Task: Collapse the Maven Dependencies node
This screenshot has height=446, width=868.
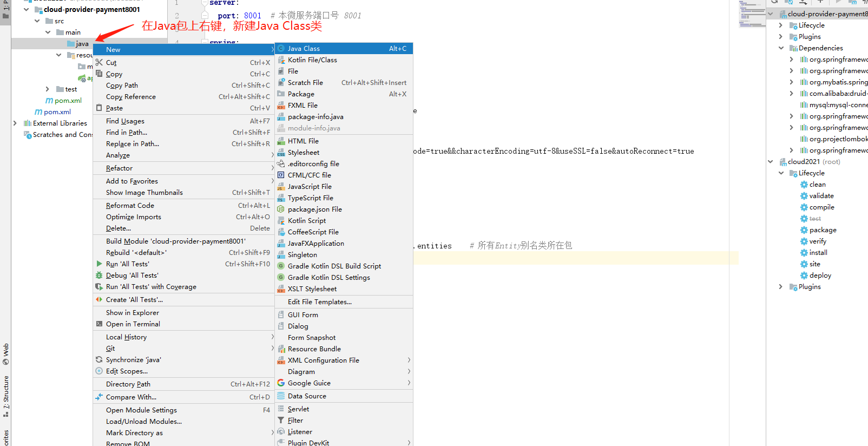Action: (781, 48)
